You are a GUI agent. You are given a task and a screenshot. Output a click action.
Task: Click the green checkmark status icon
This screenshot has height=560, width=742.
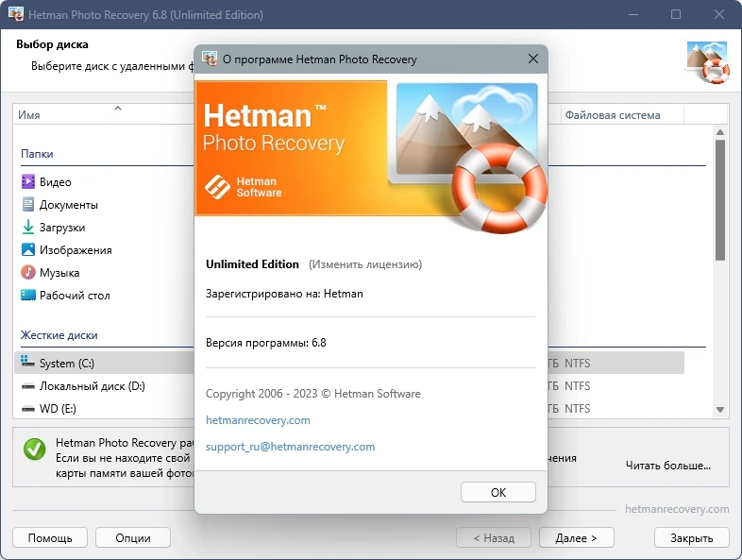pyautogui.click(x=35, y=450)
